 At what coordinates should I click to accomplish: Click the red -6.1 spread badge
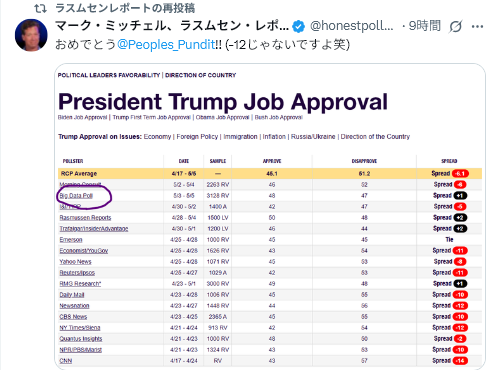[x=460, y=174]
